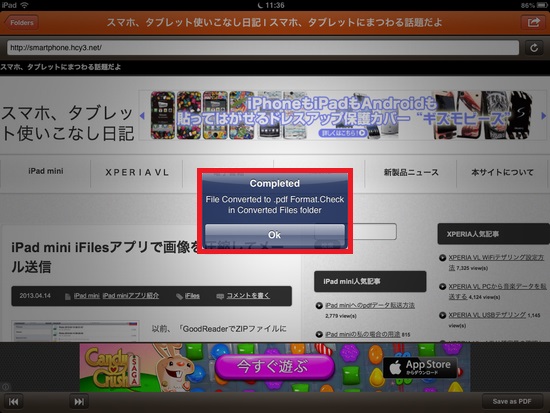Tap Save as PDF button
Viewport: 550px width, 413px height.
(512, 401)
